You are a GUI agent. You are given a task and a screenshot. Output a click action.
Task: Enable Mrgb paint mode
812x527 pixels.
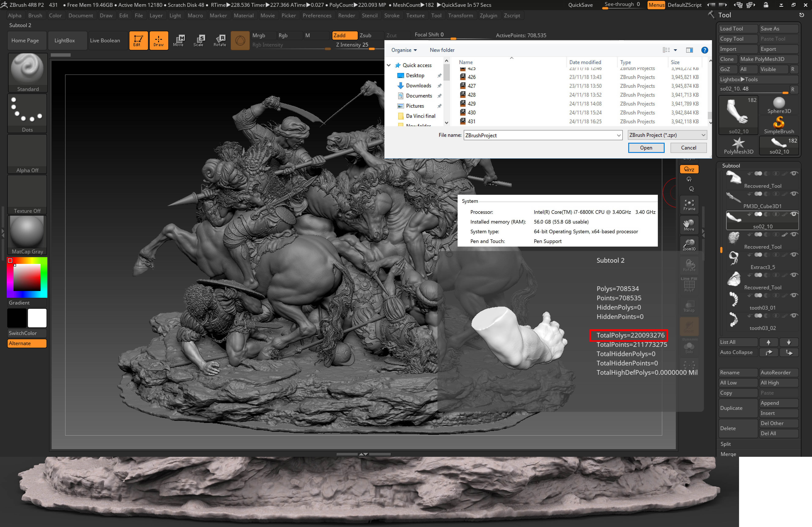tap(263, 36)
